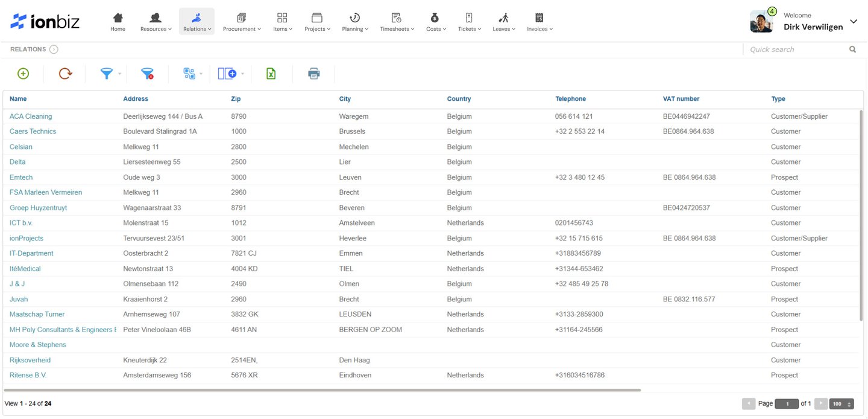868x419 pixels.
Task: Go to next page arrow
Action: (x=821, y=404)
